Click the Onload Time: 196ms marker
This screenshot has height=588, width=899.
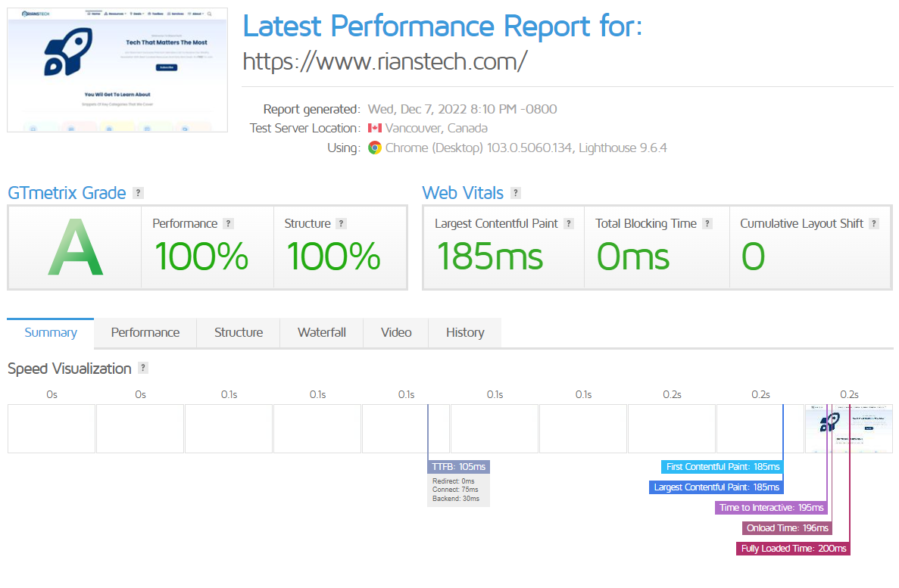787,528
